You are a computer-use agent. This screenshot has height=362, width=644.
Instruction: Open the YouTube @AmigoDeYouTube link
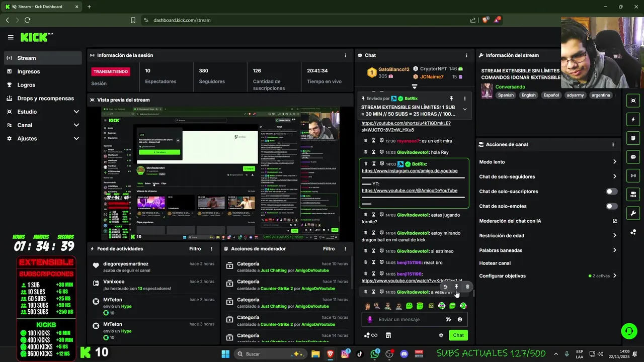pos(410,191)
